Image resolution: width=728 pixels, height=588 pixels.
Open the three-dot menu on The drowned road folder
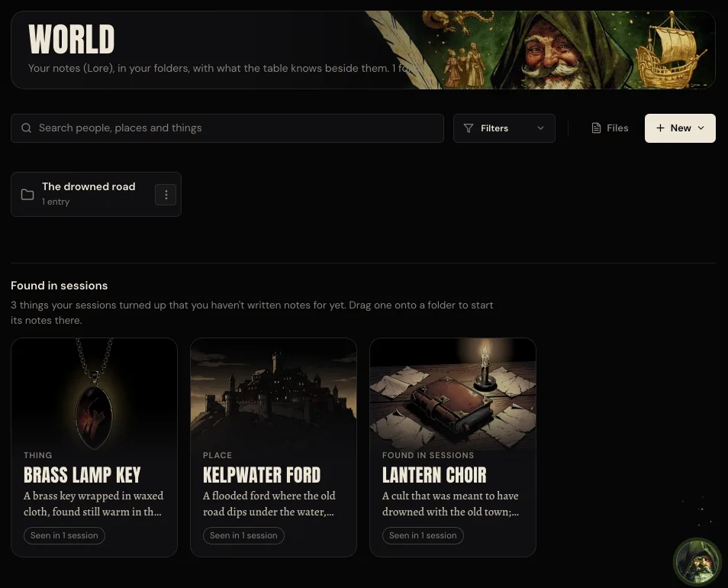[166, 195]
